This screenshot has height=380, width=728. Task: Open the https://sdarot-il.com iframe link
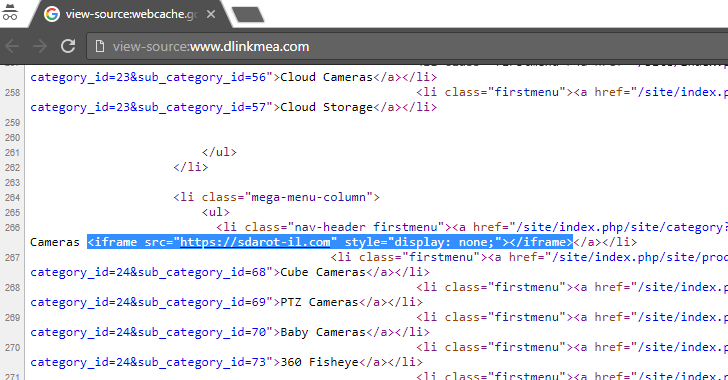pyautogui.click(x=255, y=242)
